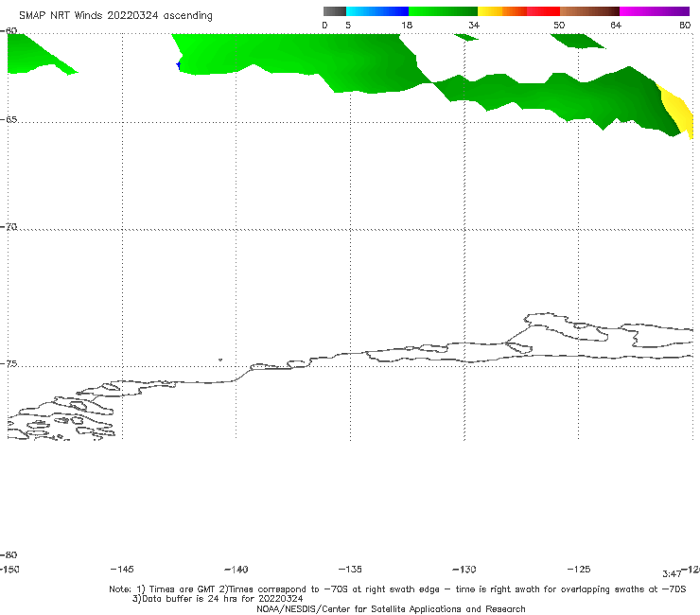This screenshot has height=615, width=700.
Task: Click the 'NOAA/NESDIS/Center for Satellite Applications' credit
Action: [x=391, y=608]
